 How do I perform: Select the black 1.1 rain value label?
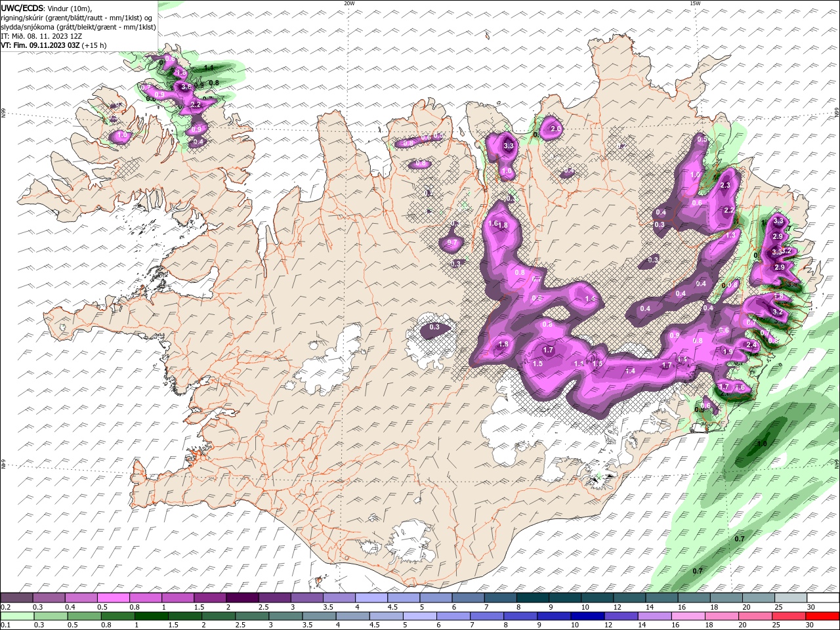click(209, 68)
